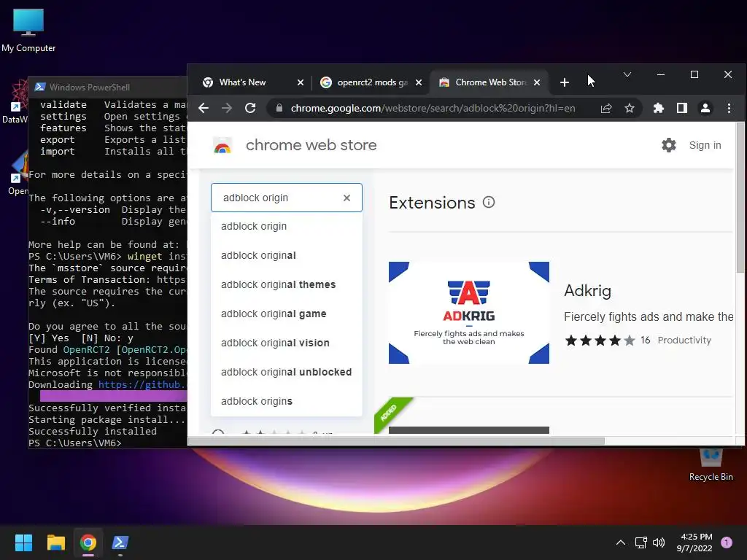Image resolution: width=747 pixels, height=560 pixels.
Task: Show hidden system tray icons
Action: point(620,542)
